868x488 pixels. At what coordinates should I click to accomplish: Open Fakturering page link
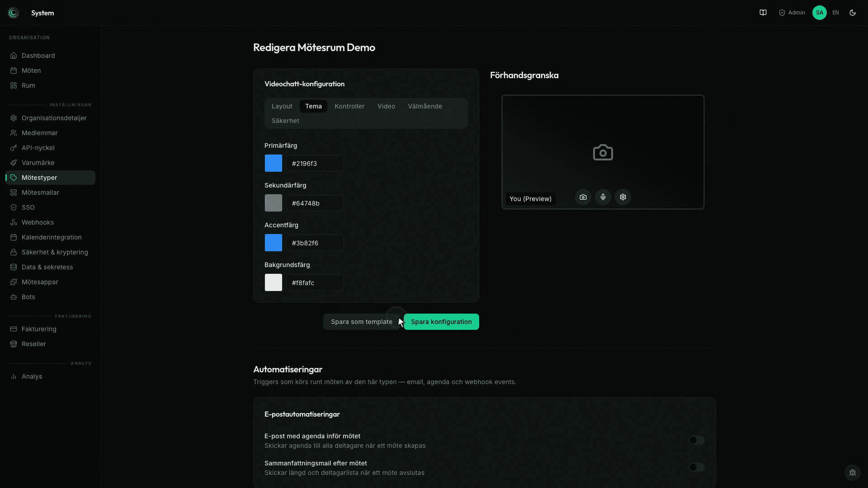point(50,329)
